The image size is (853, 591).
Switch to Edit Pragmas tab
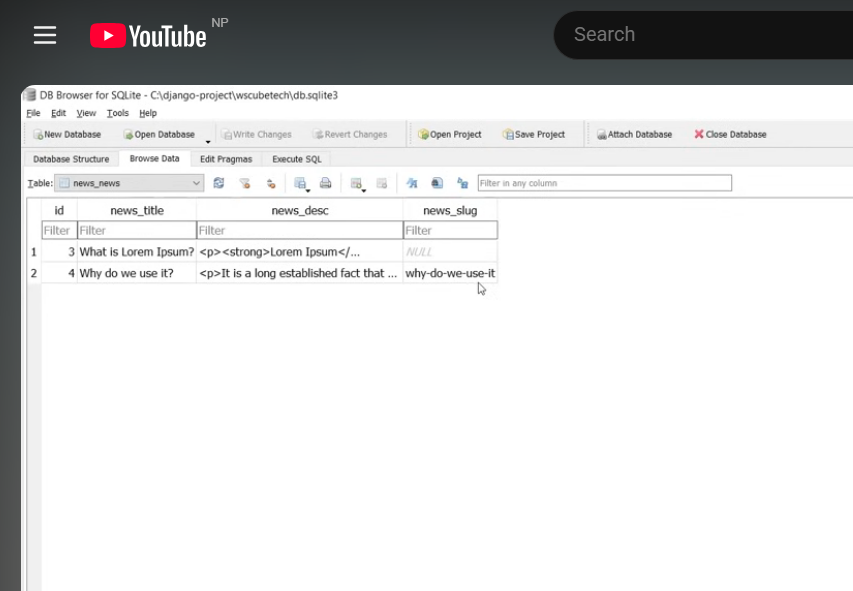(x=226, y=159)
